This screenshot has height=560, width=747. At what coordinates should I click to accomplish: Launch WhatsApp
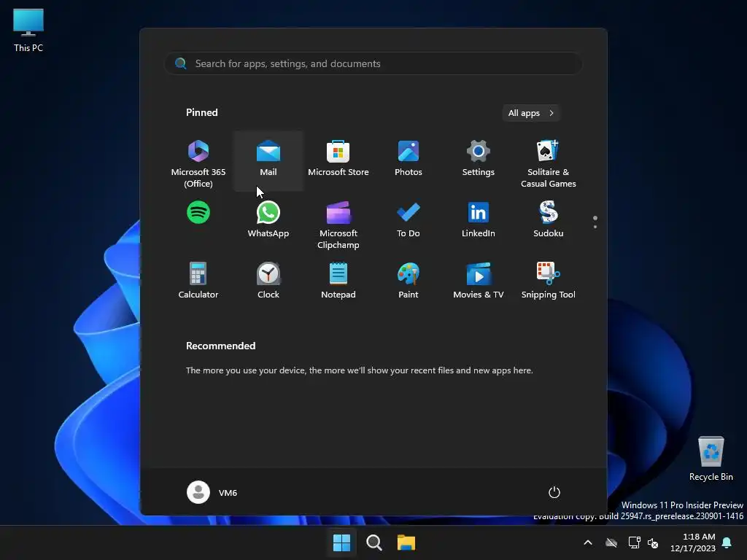click(x=268, y=219)
